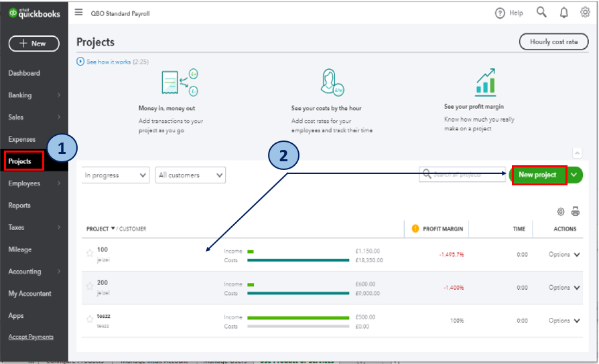Click the green New project button
The height and width of the screenshot is (364, 599).
tap(537, 175)
